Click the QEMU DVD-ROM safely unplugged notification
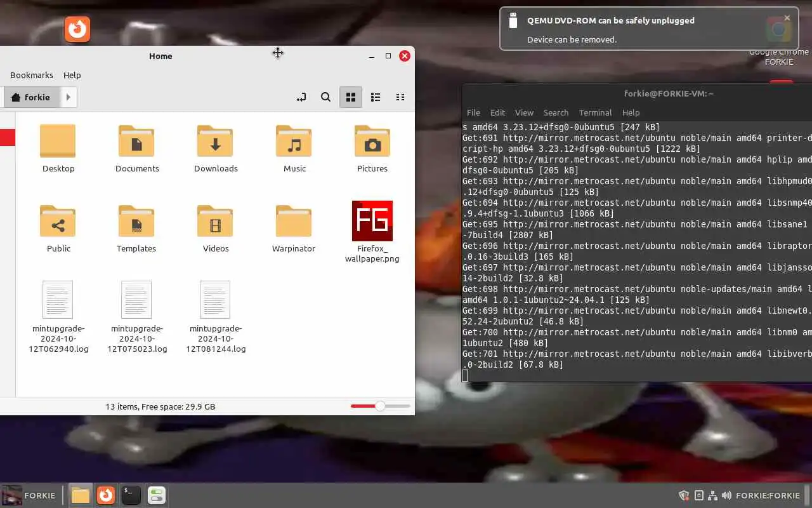This screenshot has height=508, width=812. point(648,29)
